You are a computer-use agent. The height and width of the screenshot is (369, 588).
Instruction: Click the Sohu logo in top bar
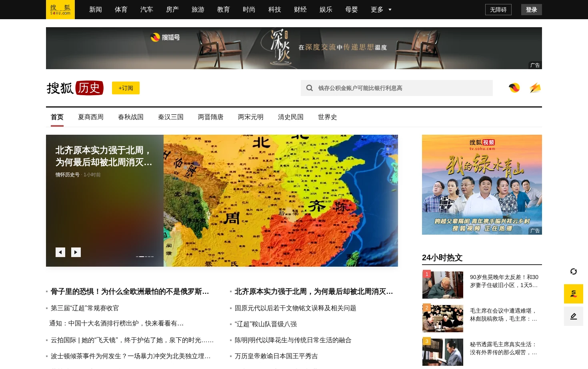(x=60, y=10)
